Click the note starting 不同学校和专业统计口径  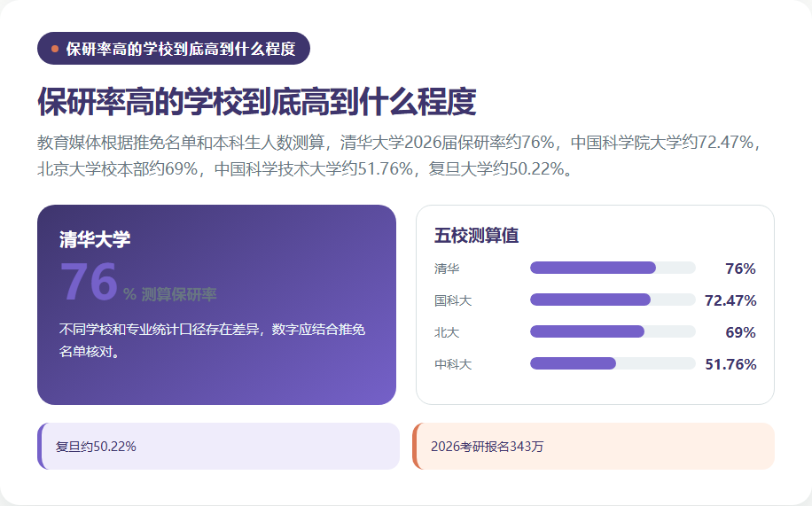(x=213, y=340)
